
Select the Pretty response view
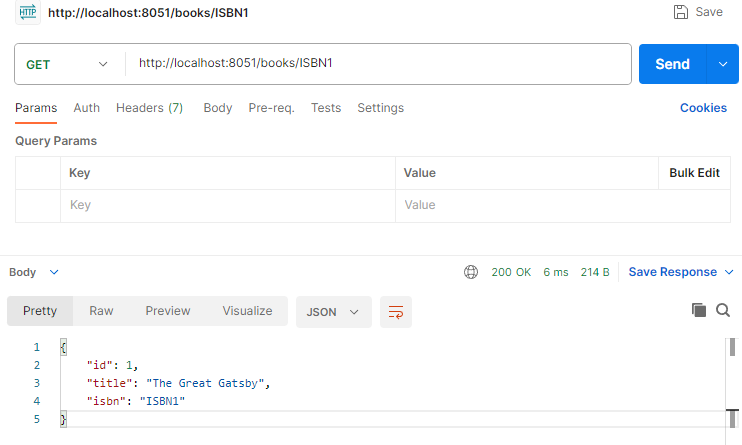(x=40, y=311)
